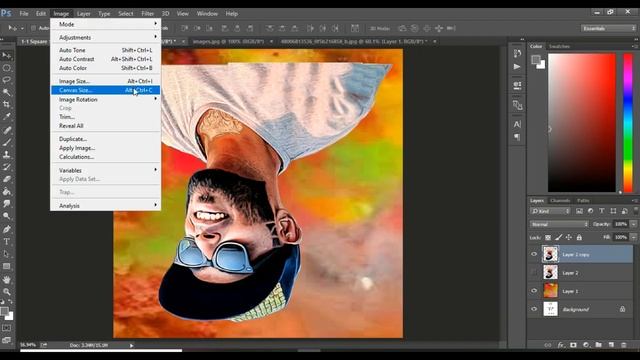Toggle pixel layer filter icon
The width and height of the screenshot is (640, 360).
click(579, 211)
